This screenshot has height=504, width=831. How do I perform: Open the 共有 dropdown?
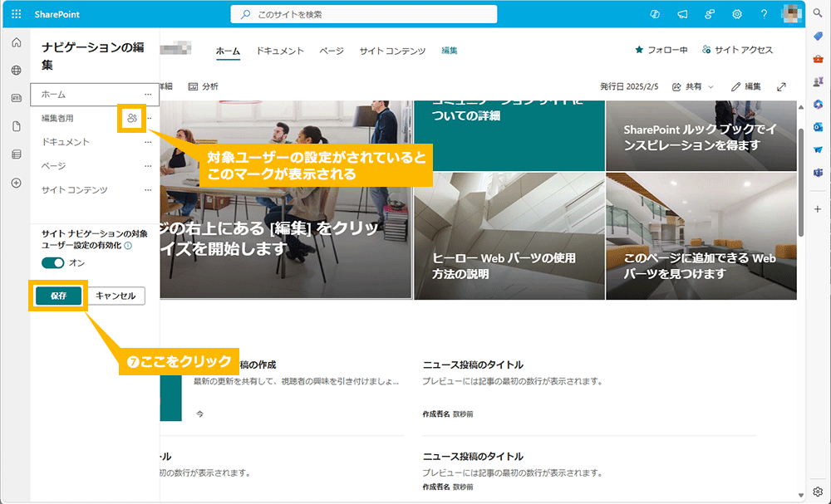(693, 86)
